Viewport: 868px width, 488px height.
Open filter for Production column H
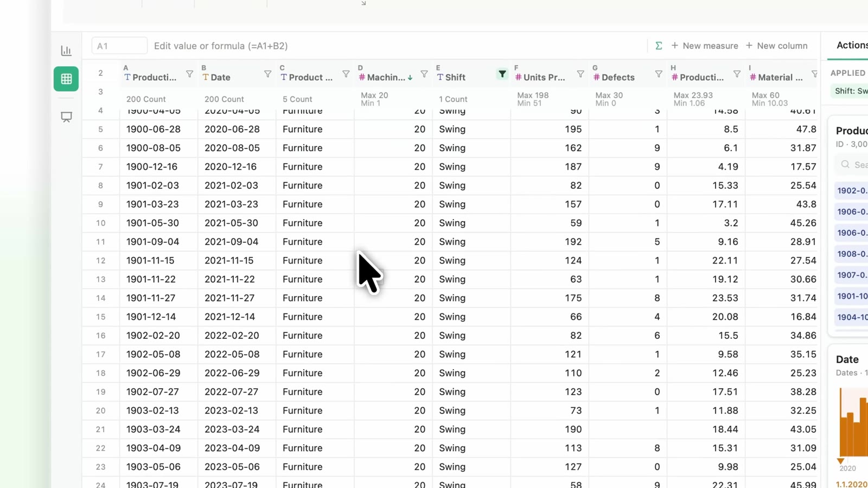pyautogui.click(x=737, y=74)
